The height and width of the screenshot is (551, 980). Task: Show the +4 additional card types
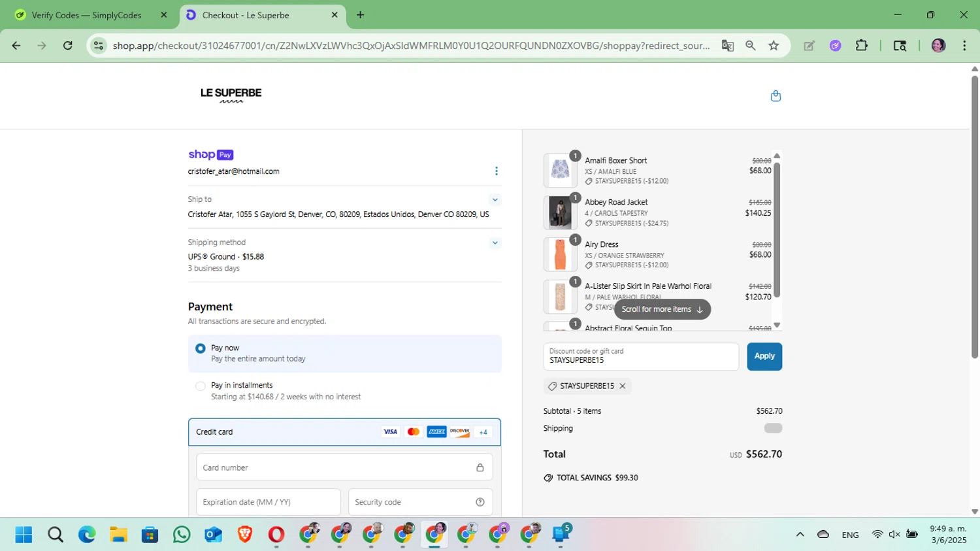[483, 432]
